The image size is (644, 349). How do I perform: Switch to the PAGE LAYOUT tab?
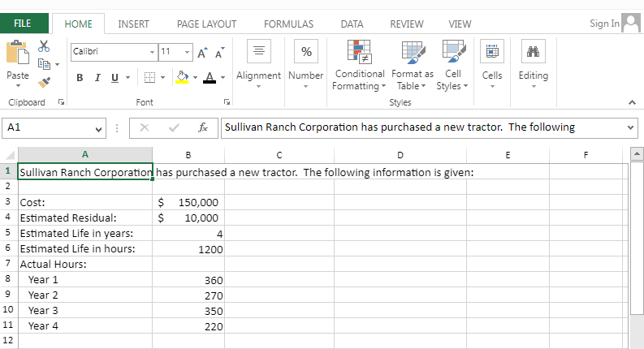pyautogui.click(x=206, y=24)
